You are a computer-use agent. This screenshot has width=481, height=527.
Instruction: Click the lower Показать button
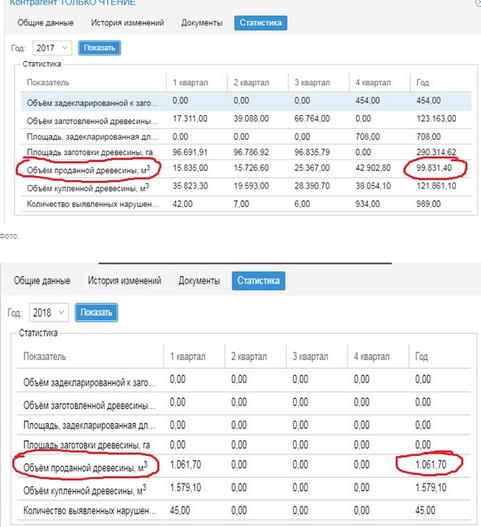click(x=96, y=313)
